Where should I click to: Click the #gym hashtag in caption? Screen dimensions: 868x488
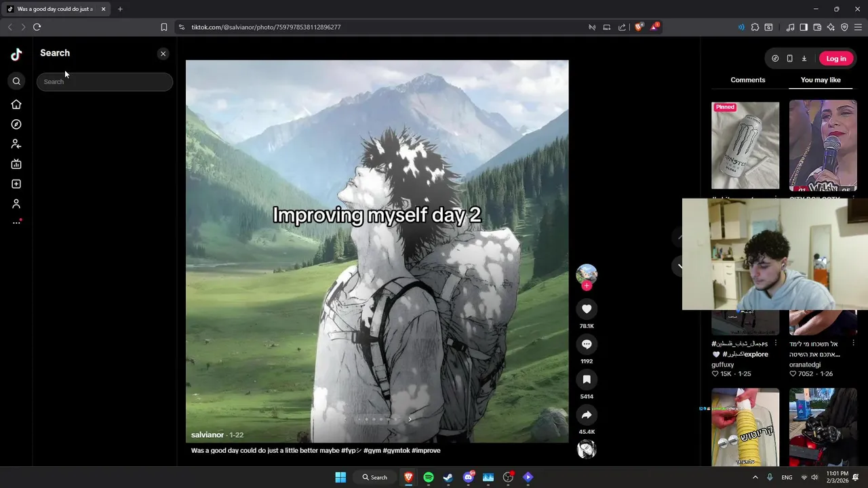click(x=372, y=451)
